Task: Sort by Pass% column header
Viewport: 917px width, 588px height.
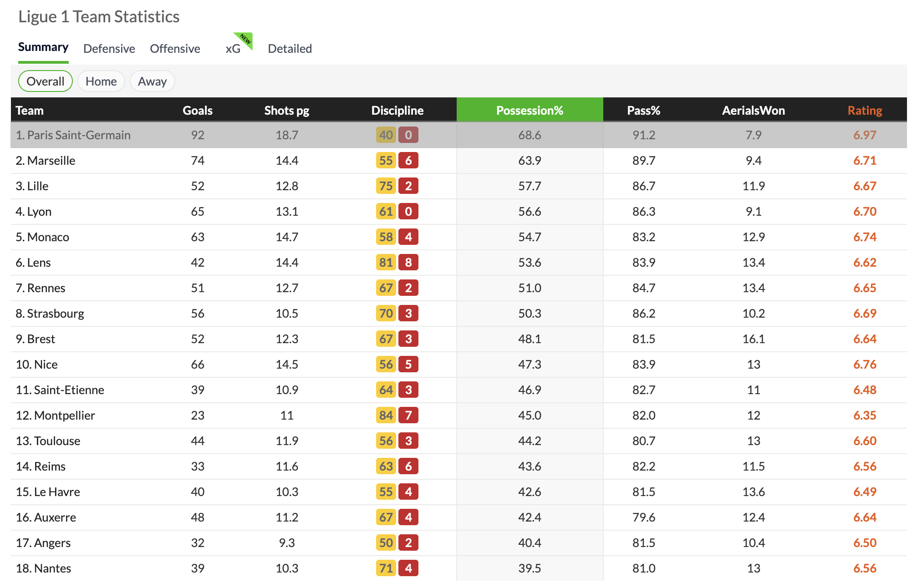Action: point(644,110)
